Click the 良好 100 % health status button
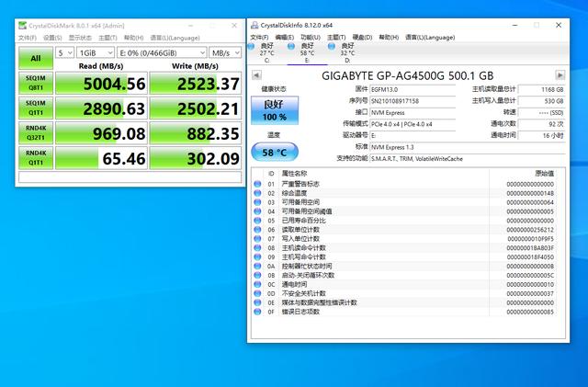This screenshot has height=387, width=588. pos(275,110)
